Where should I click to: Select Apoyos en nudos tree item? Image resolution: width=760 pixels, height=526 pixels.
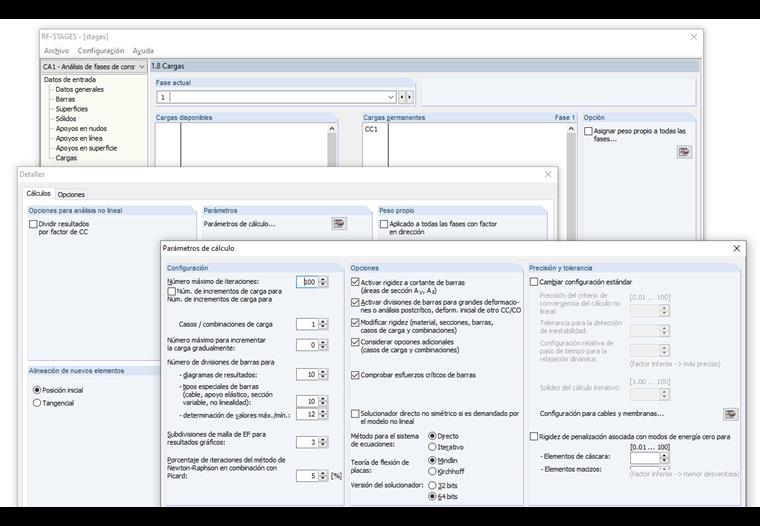point(81,128)
